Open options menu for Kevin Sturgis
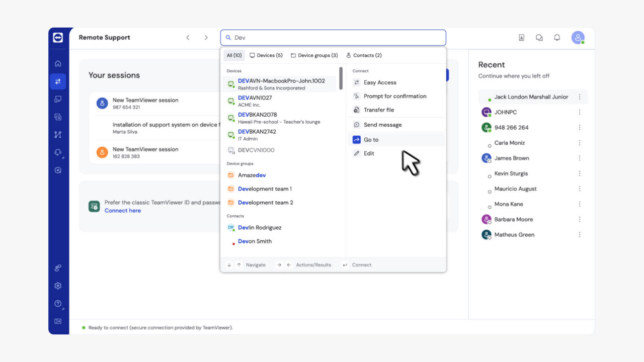Screen dimensions: 644x362 point(580,173)
